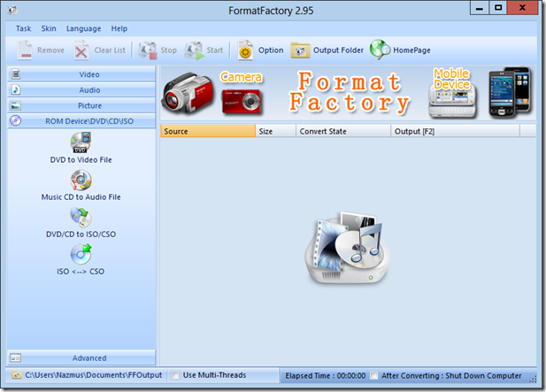Click the DVD to Video File icon
This screenshot has width=546, height=392.
click(x=81, y=142)
